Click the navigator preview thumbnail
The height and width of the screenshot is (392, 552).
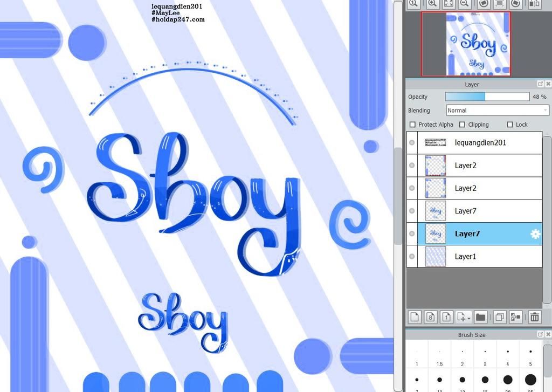pos(478,44)
